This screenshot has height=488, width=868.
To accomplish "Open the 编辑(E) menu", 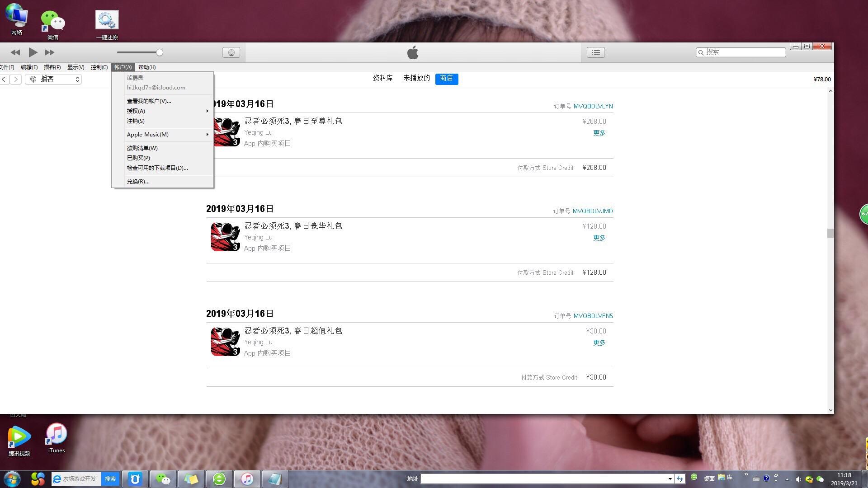I will 29,67.
